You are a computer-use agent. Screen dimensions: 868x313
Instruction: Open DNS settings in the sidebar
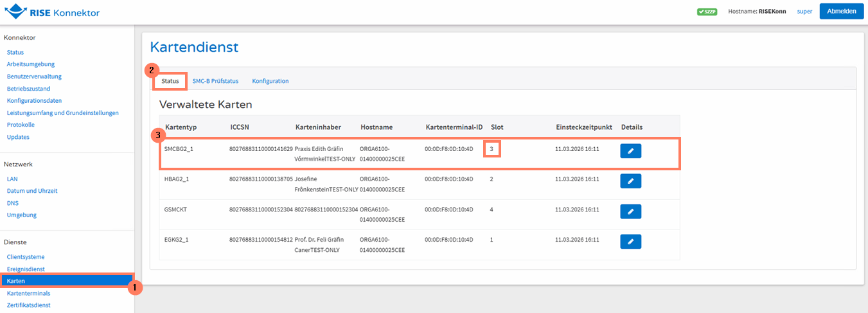point(12,203)
